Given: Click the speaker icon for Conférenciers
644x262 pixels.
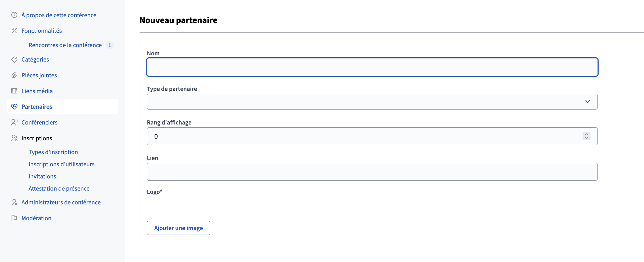Looking at the screenshot, I should point(14,122).
